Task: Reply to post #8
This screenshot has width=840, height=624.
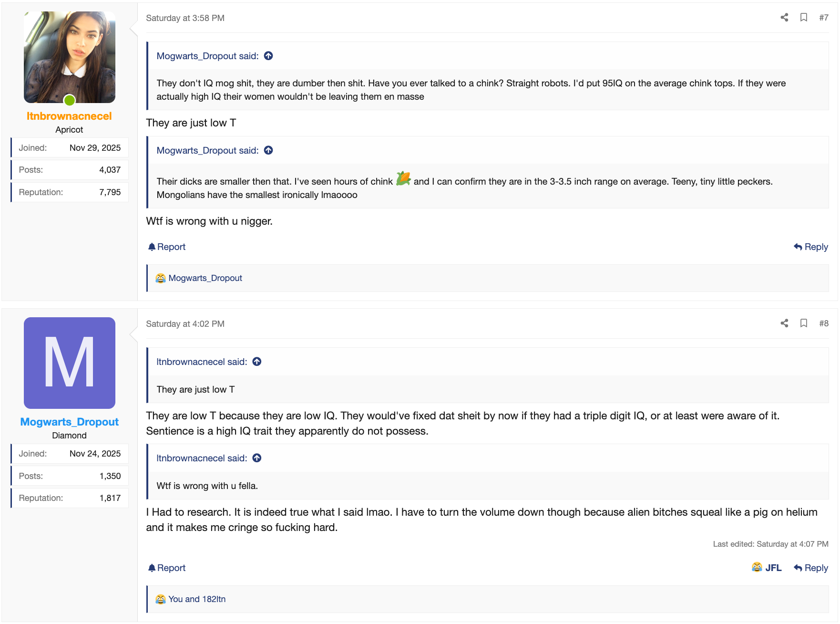Action: [x=811, y=568]
